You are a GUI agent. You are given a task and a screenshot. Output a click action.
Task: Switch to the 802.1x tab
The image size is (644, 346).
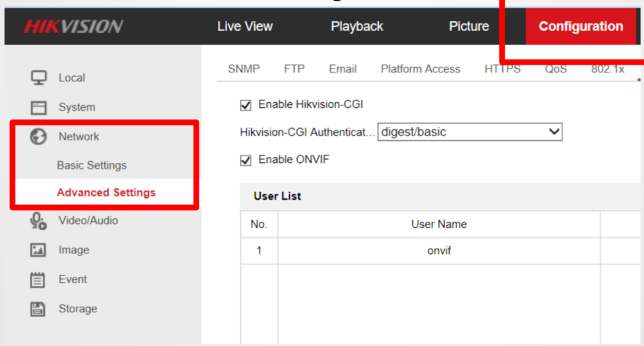click(608, 69)
